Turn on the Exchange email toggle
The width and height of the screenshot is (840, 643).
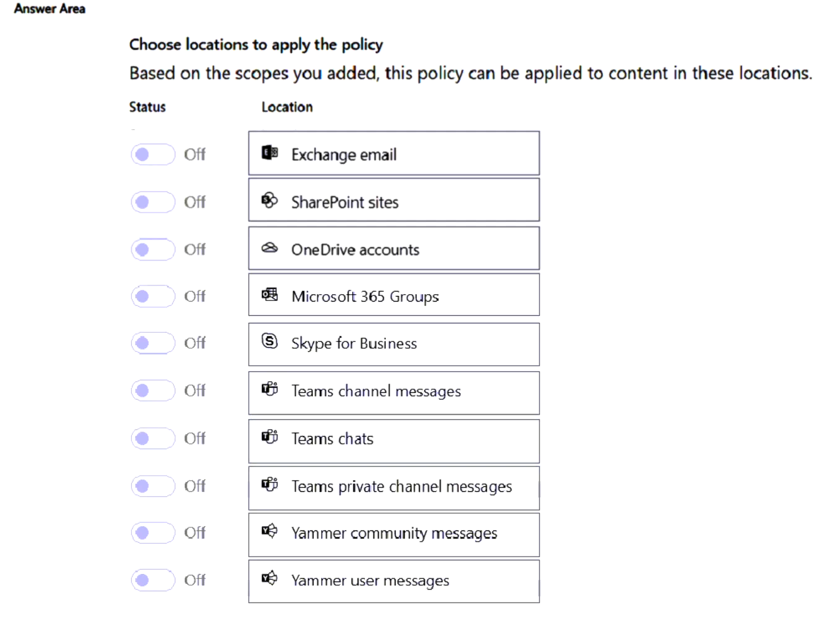coord(153,154)
